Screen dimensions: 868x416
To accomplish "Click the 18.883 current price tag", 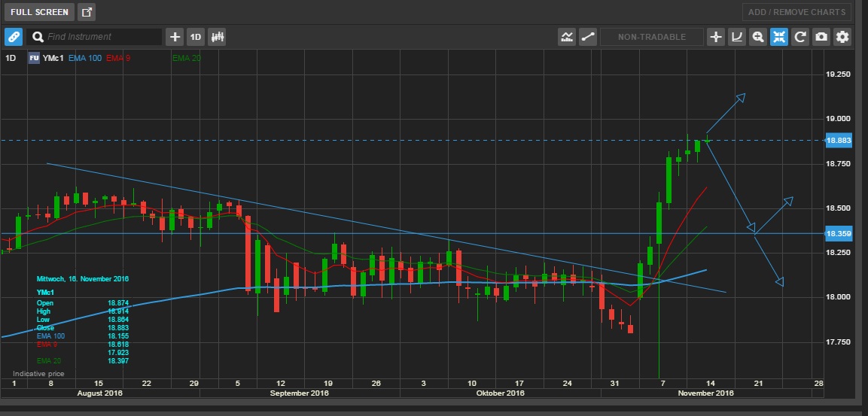I will pos(839,141).
